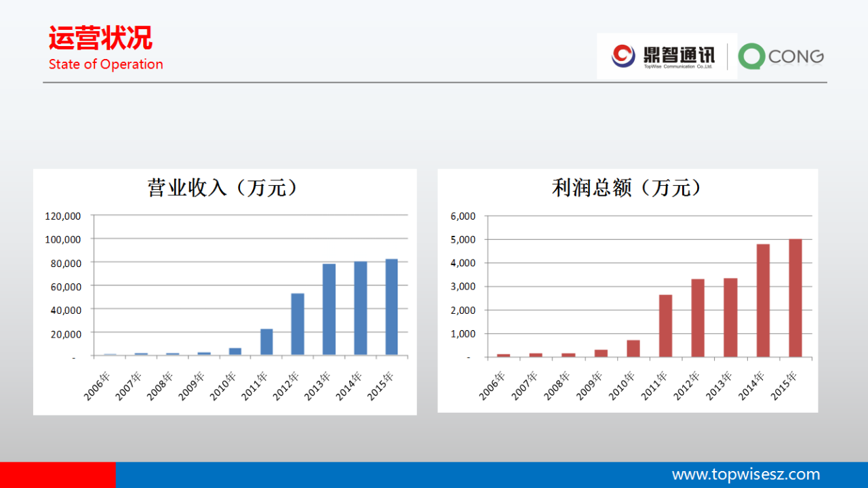Select the 运营状况 slide title
Viewport: 868px width, 488px height.
pos(100,38)
